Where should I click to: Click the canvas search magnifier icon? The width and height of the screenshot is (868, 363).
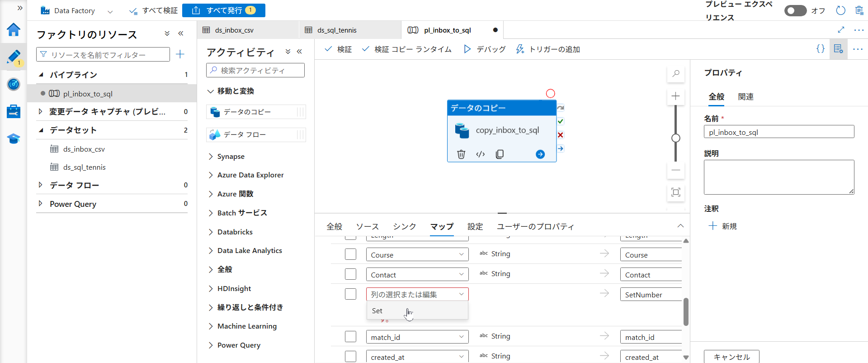675,73
